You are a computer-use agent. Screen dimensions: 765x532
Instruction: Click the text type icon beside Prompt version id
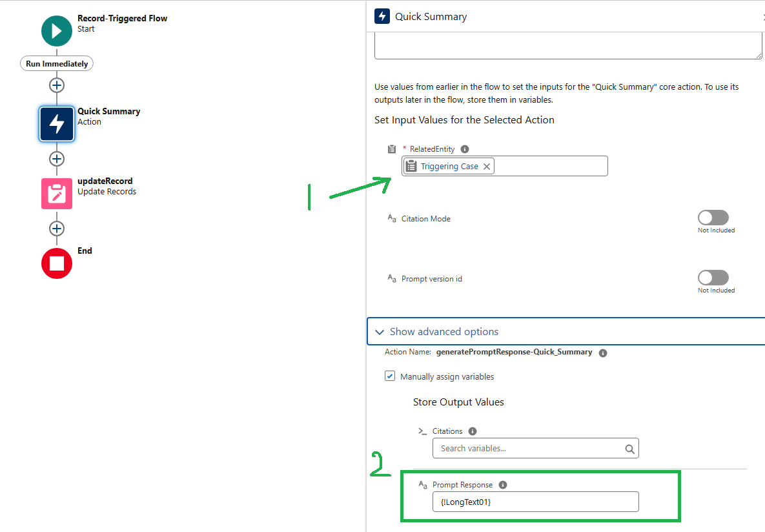point(392,278)
